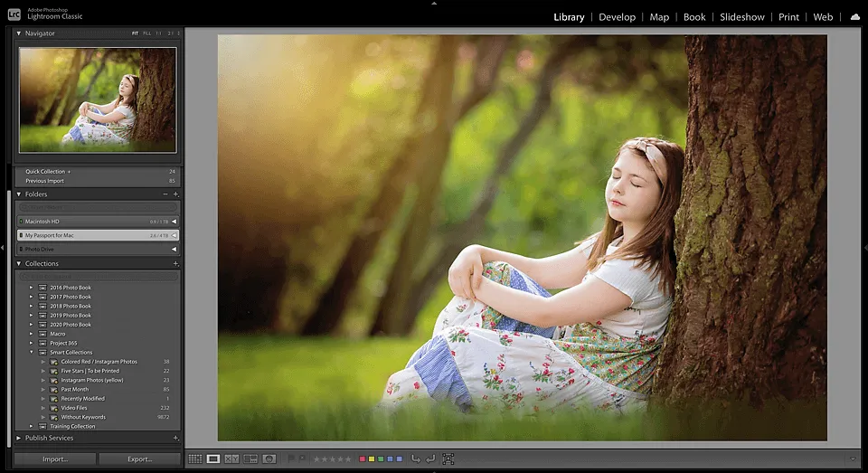Click the cloud sync icon
This screenshot has width=868, height=473.
pos(854,17)
